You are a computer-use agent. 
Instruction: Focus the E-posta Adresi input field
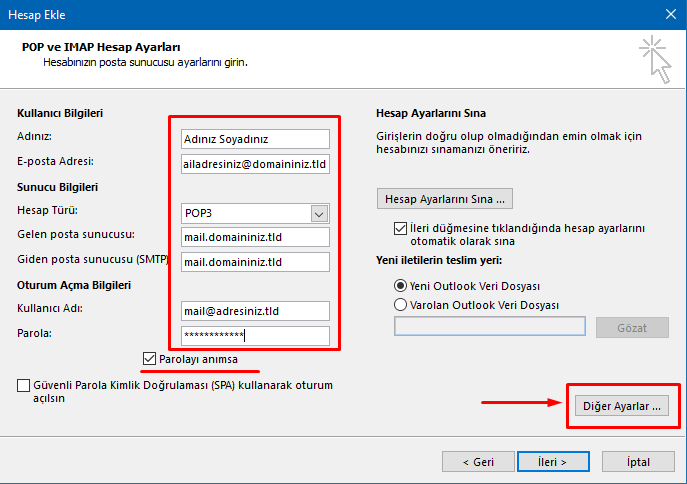coord(255,164)
